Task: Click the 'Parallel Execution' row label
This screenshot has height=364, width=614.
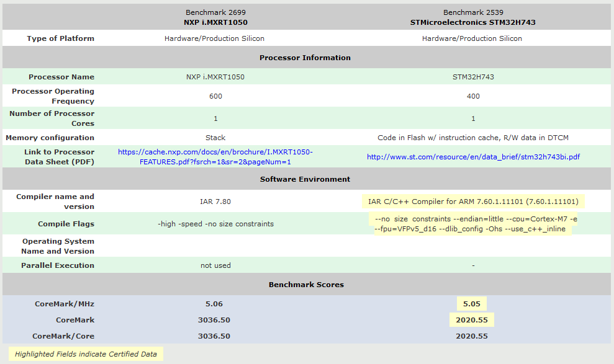Action: click(58, 265)
